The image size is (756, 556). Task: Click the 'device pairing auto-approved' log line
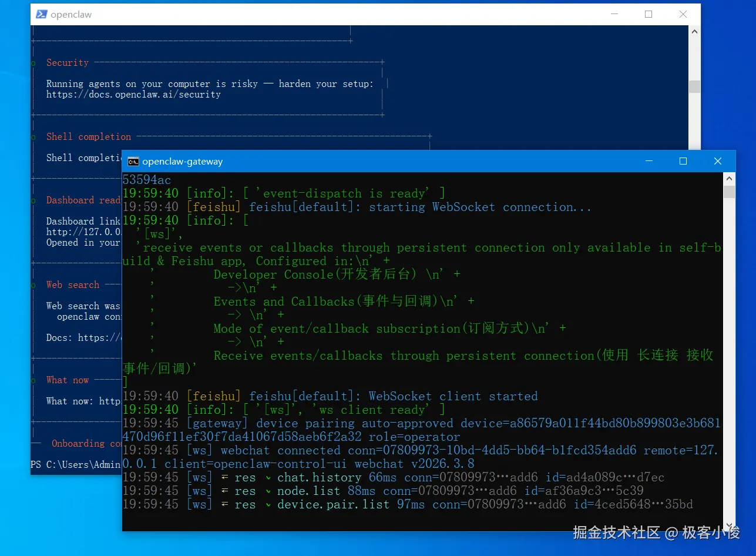tap(422, 430)
